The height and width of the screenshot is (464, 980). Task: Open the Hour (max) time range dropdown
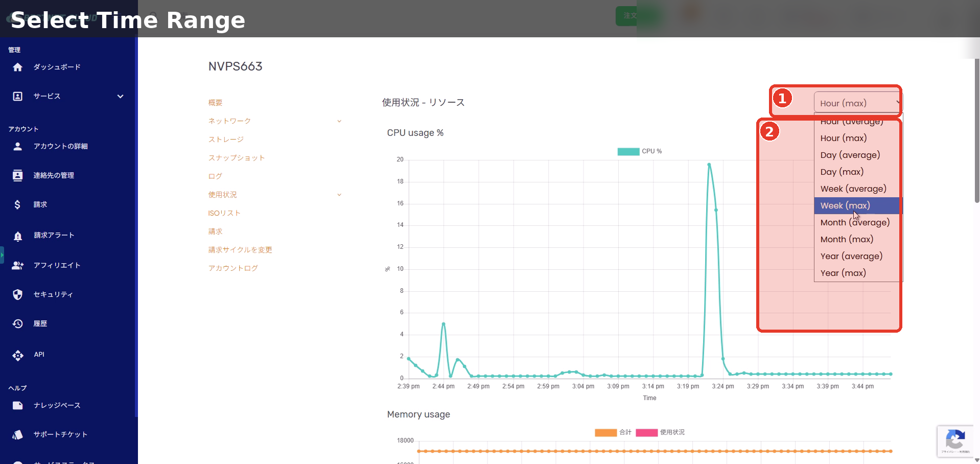(857, 103)
